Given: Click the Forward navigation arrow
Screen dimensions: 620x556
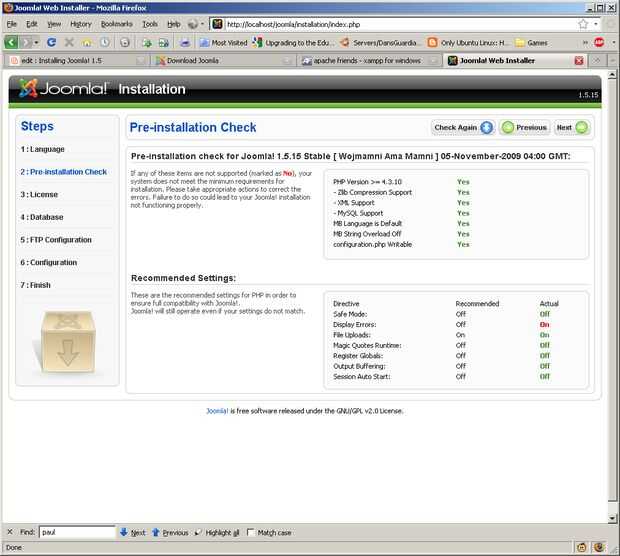Looking at the screenshot, I should pyautogui.click(x=26, y=42).
